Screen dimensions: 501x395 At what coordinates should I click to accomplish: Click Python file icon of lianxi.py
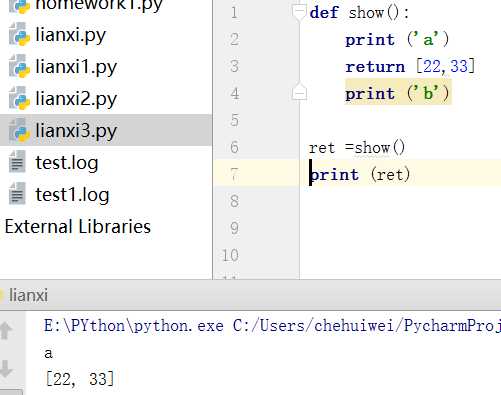(19, 34)
